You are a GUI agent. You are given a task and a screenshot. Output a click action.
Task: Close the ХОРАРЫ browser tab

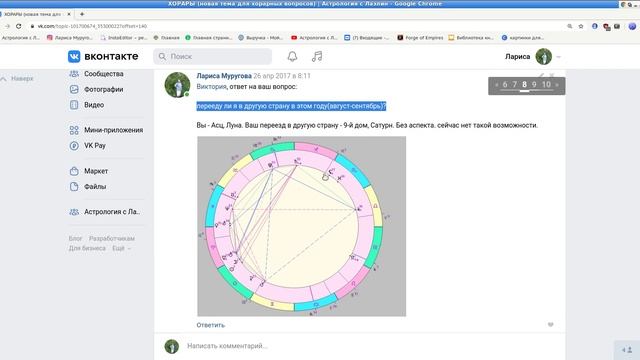tap(69, 14)
